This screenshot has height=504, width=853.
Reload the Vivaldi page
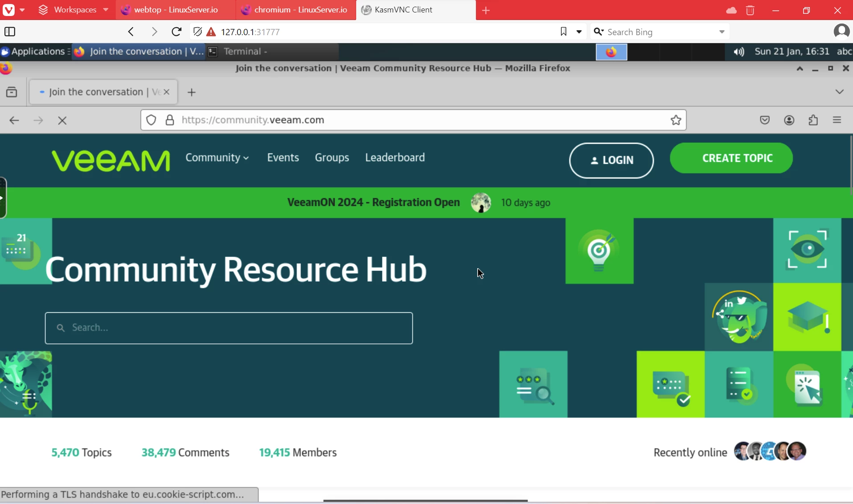(x=177, y=32)
